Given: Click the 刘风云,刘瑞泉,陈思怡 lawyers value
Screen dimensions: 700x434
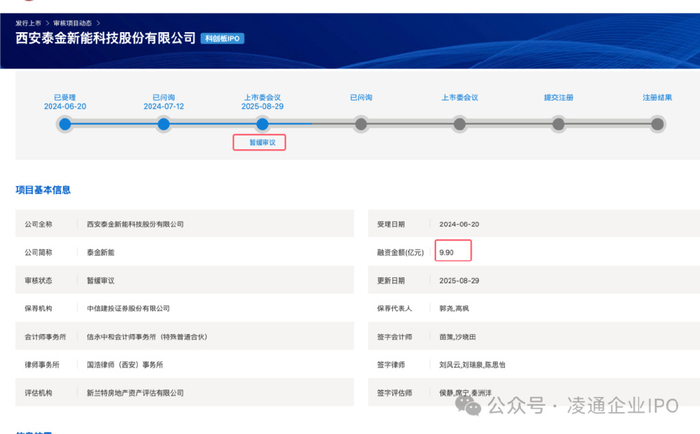Looking at the screenshot, I should [x=472, y=365].
